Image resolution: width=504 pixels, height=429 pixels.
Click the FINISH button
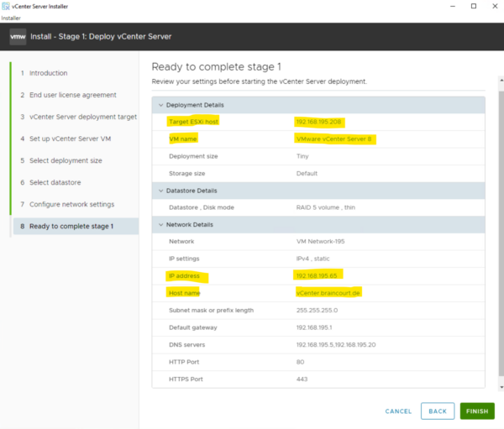(x=477, y=411)
